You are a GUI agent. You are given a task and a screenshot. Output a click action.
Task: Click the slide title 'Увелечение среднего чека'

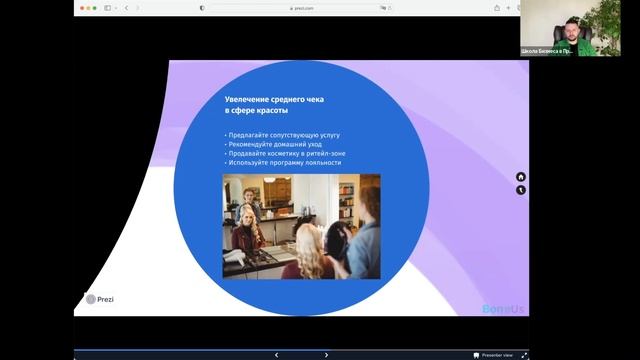274,99
